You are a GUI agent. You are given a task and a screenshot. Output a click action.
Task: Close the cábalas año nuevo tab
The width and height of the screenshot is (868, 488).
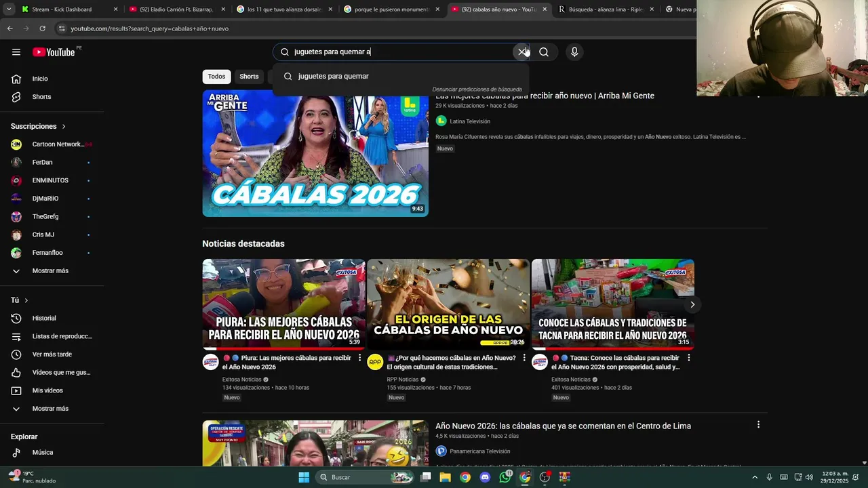545,9
